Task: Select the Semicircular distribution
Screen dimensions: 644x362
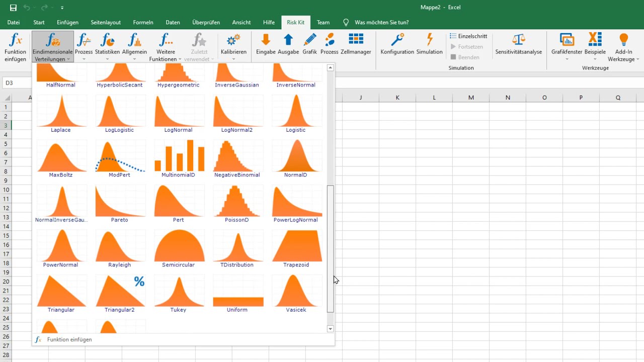Action: click(x=179, y=249)
